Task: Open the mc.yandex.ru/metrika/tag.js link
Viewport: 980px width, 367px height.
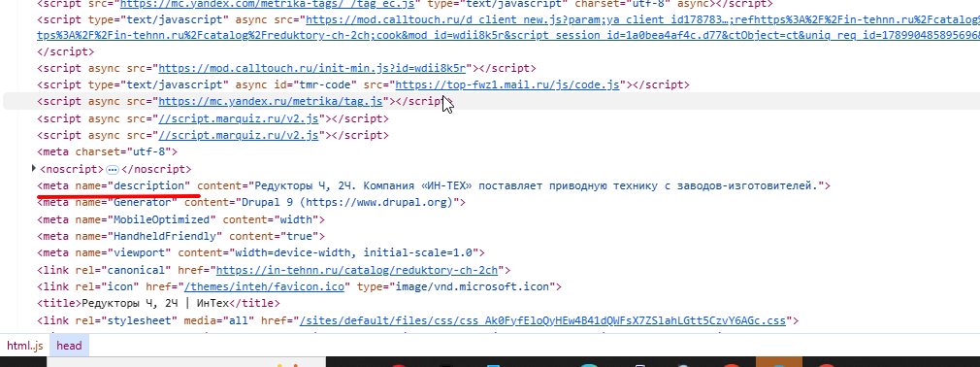Action: [x=271, y=101]
